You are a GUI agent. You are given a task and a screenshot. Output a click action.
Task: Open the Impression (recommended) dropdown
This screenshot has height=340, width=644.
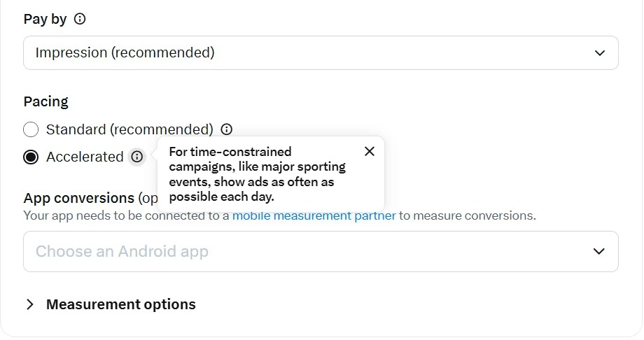tap(321, 53)
